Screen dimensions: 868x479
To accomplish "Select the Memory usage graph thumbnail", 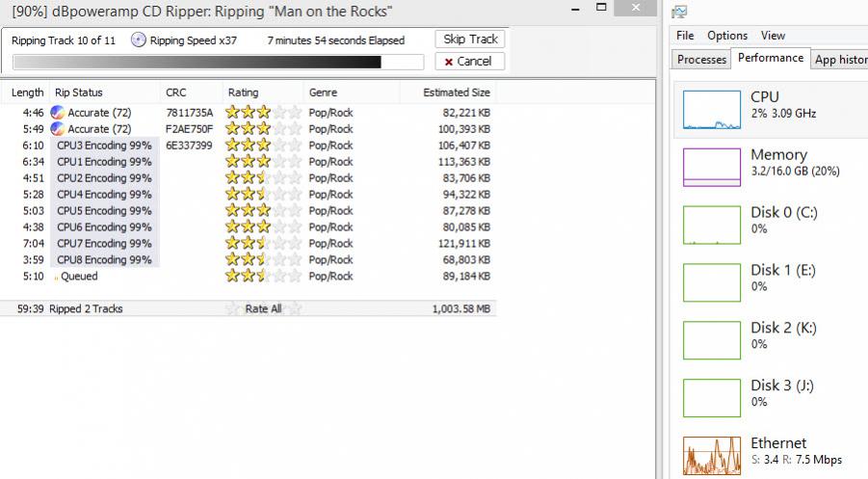I will [712, 166].
